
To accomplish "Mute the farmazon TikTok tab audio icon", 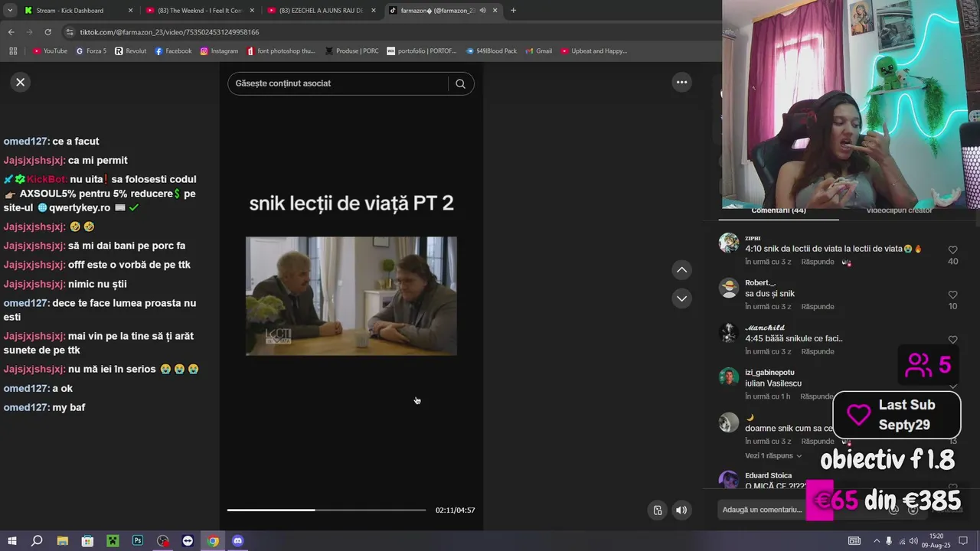I will 482,11.
